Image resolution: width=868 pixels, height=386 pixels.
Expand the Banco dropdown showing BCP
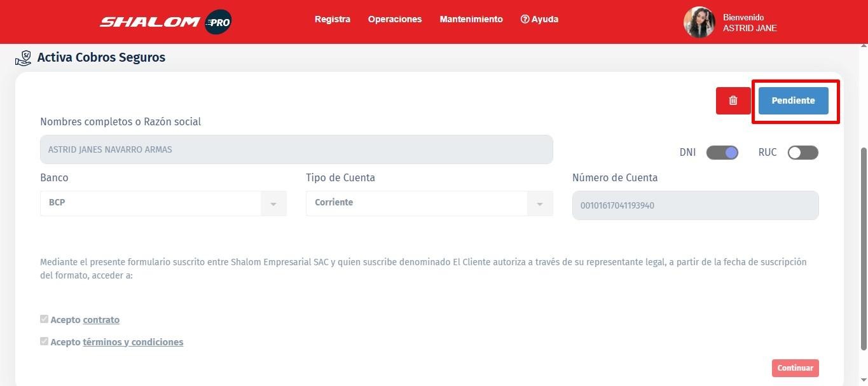pos(163,203)
